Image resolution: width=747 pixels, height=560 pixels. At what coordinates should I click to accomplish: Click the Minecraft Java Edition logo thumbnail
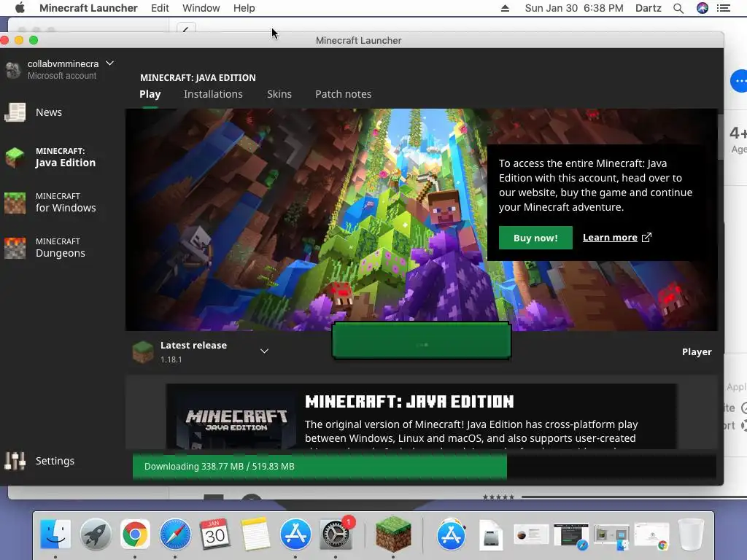[236, 419]
